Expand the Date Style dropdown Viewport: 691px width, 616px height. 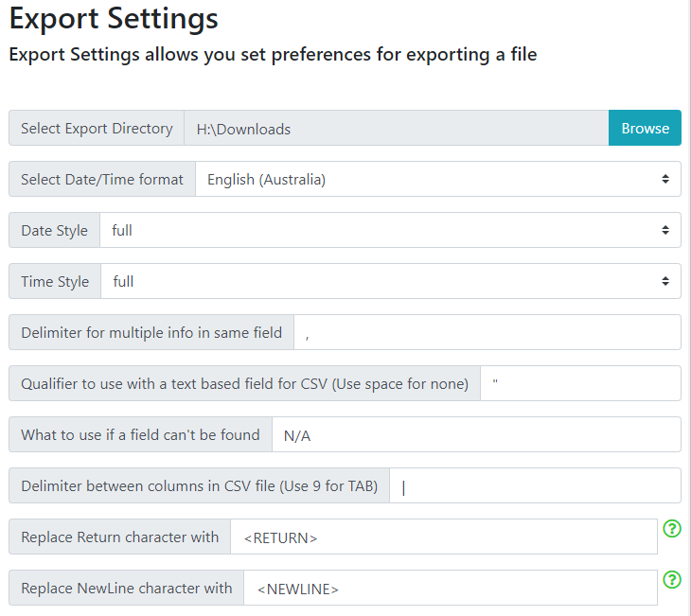pos(390,230)
